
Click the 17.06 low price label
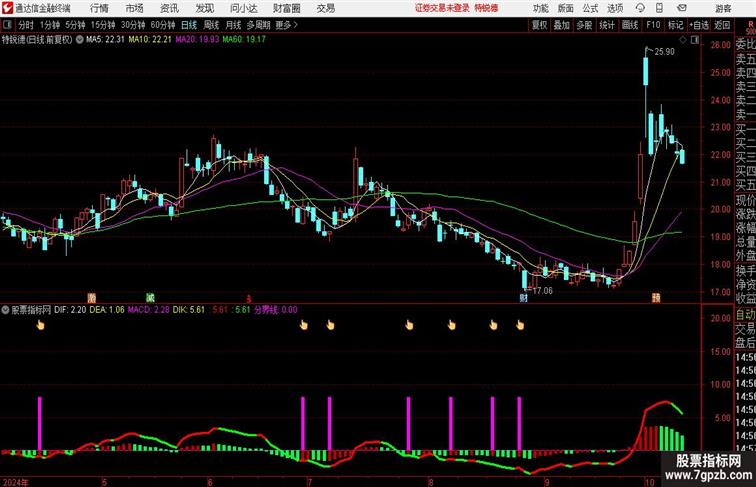click(x=542, y=291)
